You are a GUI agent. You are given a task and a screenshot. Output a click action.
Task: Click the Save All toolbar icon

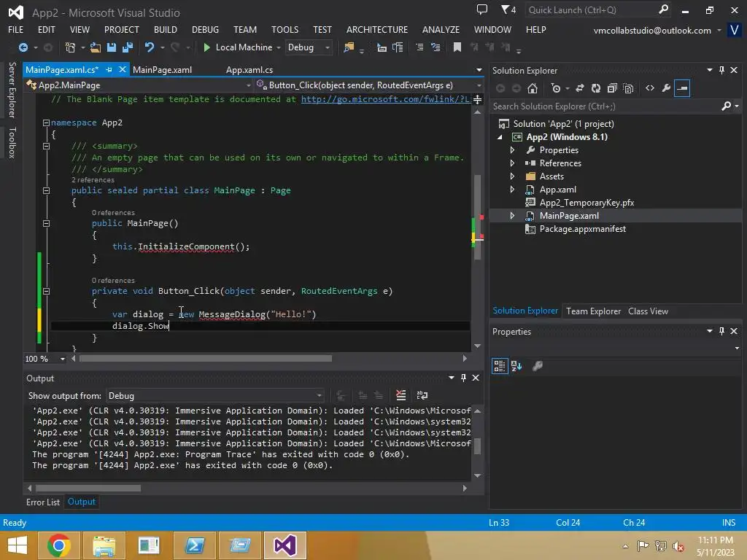click(x=127, y=47)
